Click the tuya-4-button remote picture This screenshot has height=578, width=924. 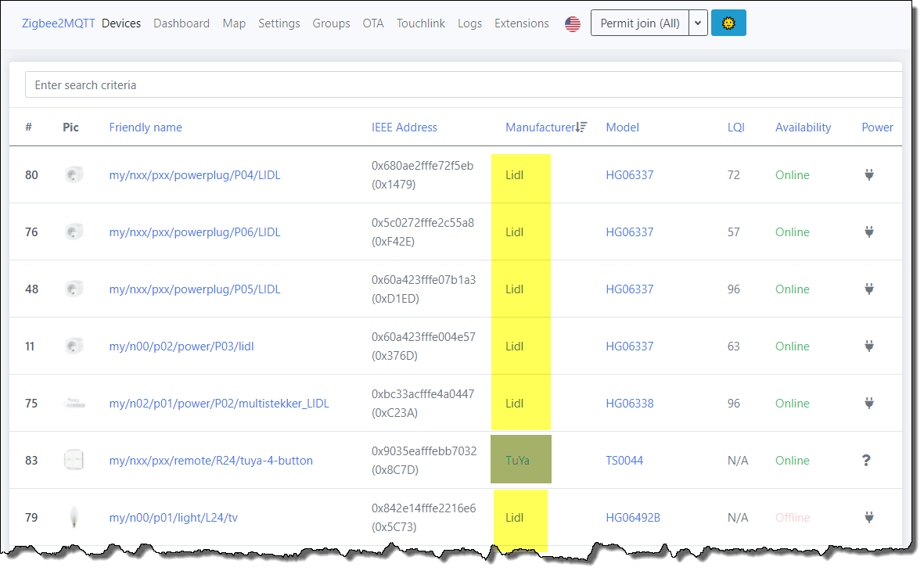[74, 460]
